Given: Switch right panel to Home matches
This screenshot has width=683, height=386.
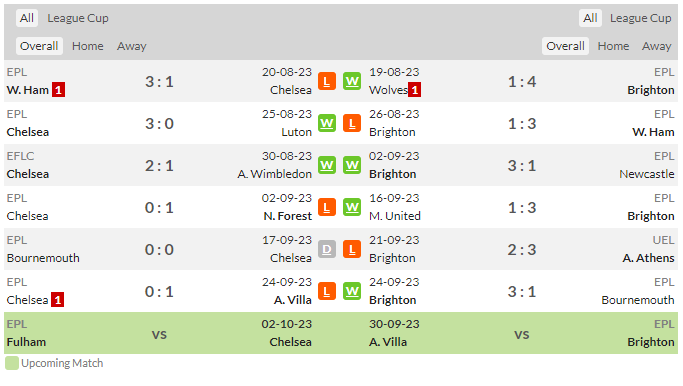Looking at the screenshot, I should 613,46.
